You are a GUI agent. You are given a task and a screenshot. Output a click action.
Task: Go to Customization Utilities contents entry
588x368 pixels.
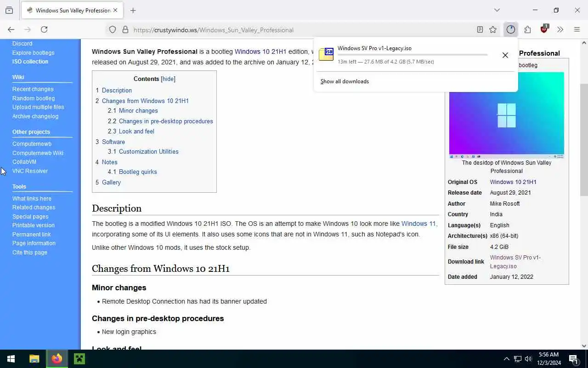click(x=149, y=151)
